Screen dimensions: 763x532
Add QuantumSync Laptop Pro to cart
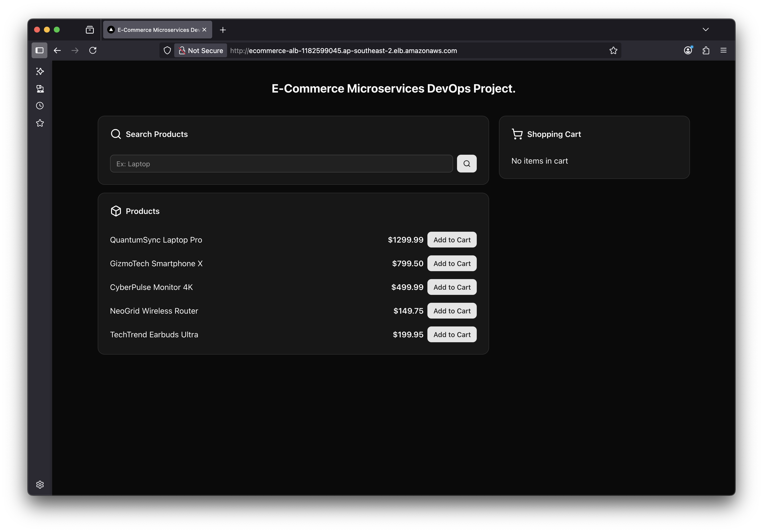click(452, 240)
